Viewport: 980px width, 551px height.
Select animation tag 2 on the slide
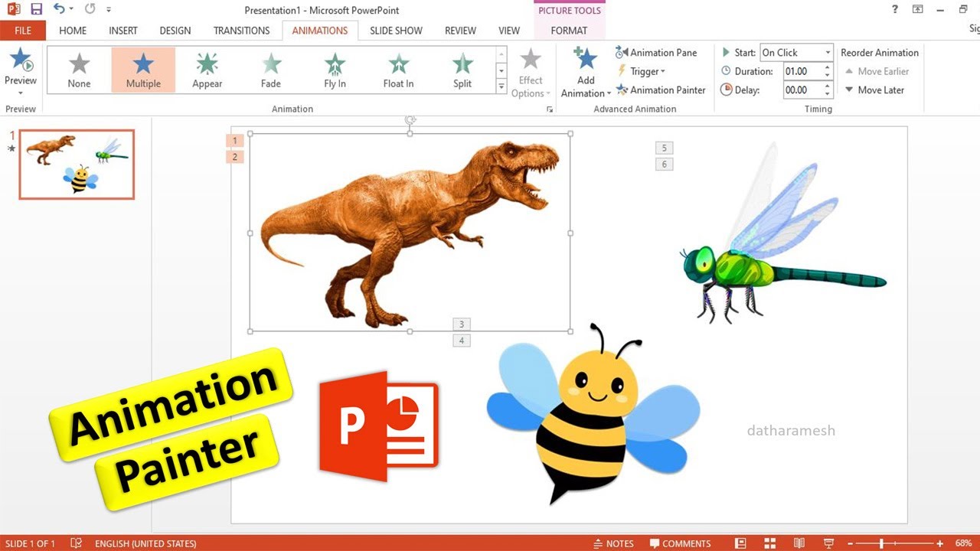click(235, 157)
